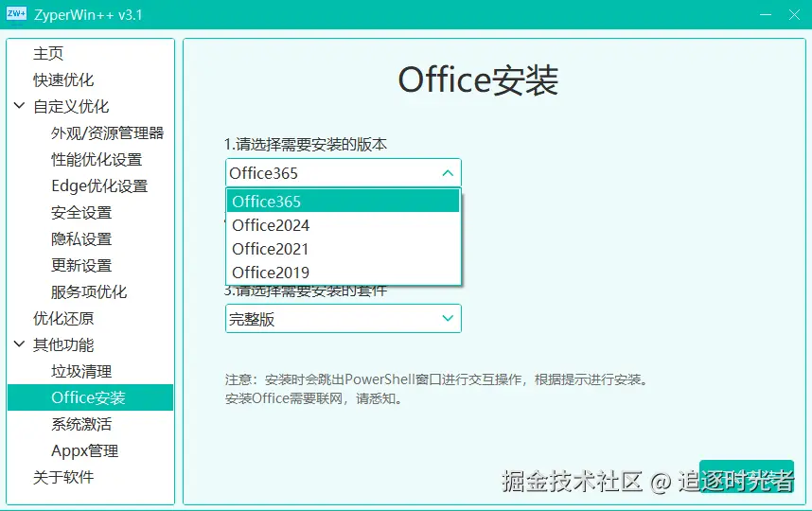Open 安全设置 page
This screenshot has width=812, height=511.
point(81,212)
